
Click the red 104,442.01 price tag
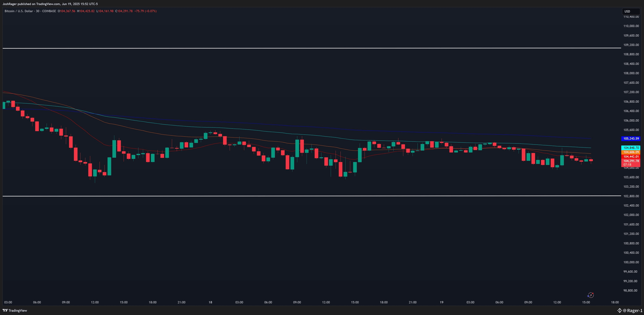pyautogui.click(x=631, y=156)
